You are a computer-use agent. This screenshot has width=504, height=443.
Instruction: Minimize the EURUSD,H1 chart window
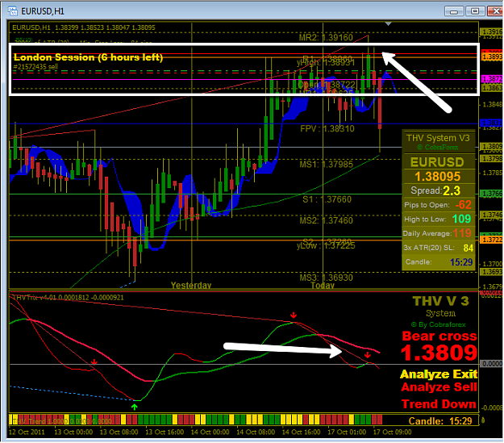pyautogui.click(x=454, y=11)
